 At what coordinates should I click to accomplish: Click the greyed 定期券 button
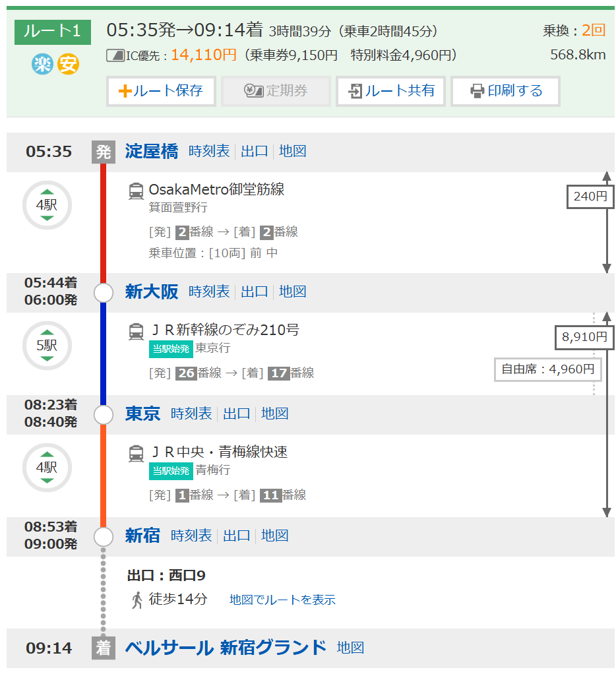(x=276, y=91)
